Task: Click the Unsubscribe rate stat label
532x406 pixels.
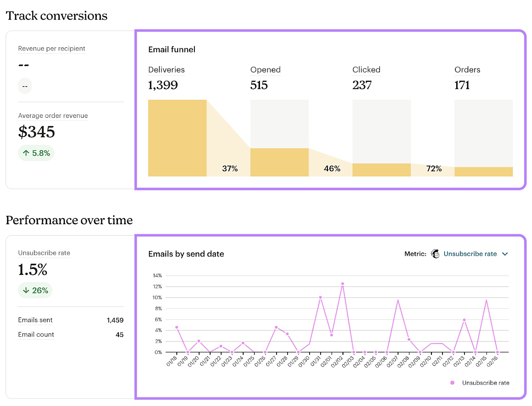Action: pos(44,253)
